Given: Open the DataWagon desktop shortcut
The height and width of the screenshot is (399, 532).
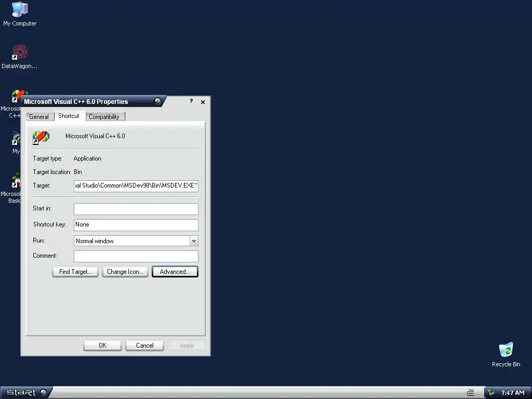Looking at the screenshot, I should click(20, 56).
